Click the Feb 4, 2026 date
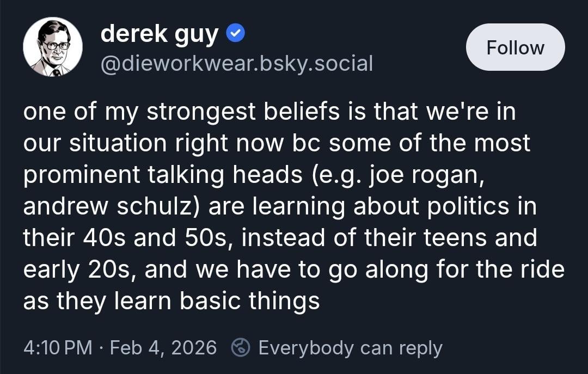Screen dimensions: 588x374 click(x=163, y=347)
